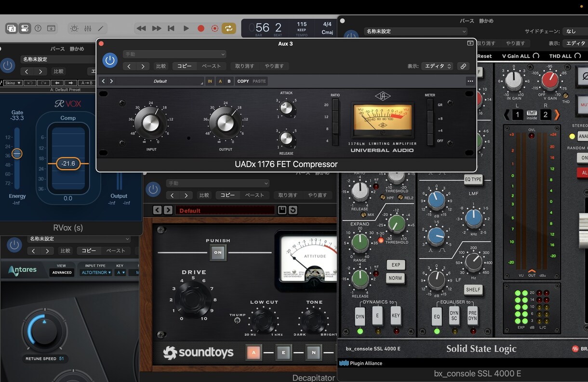This screenshot has height=382, width=588.
Task: Click the ADVANCED view button in Antares
Action: 62,272
